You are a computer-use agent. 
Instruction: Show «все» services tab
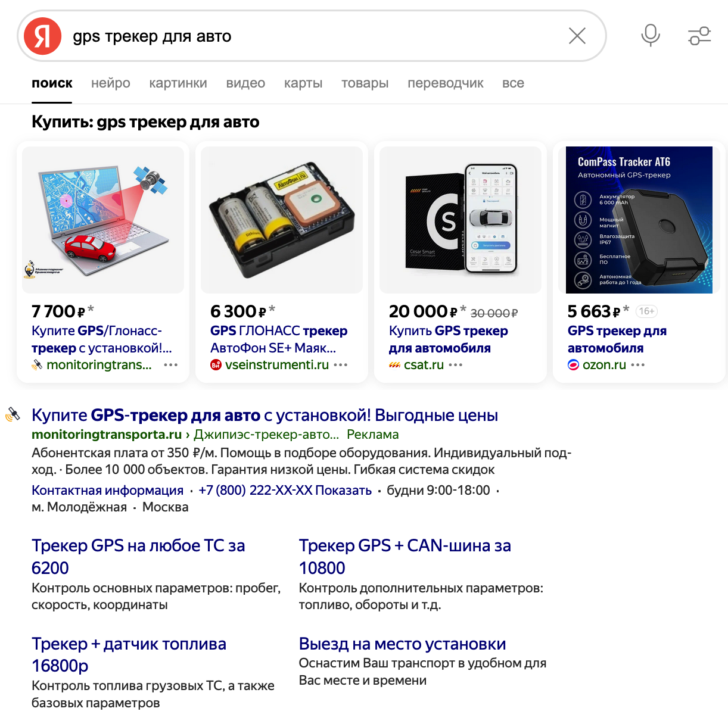[513, 83]
